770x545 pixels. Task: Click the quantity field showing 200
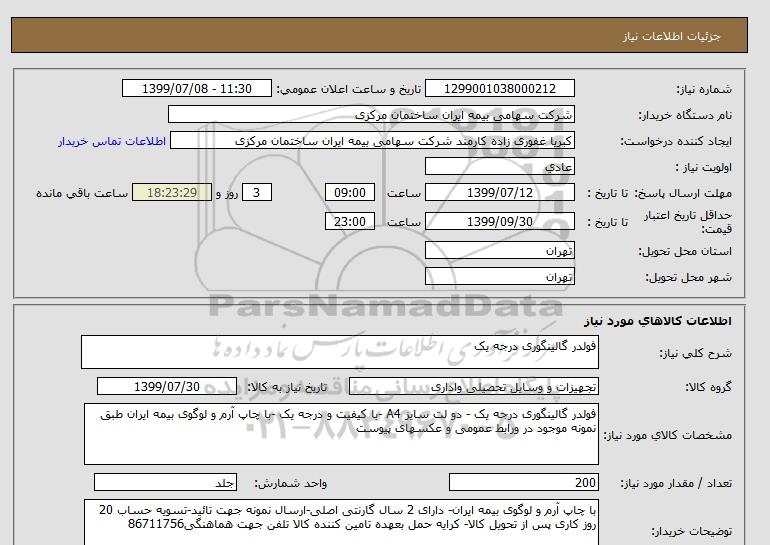click(523, 483)
